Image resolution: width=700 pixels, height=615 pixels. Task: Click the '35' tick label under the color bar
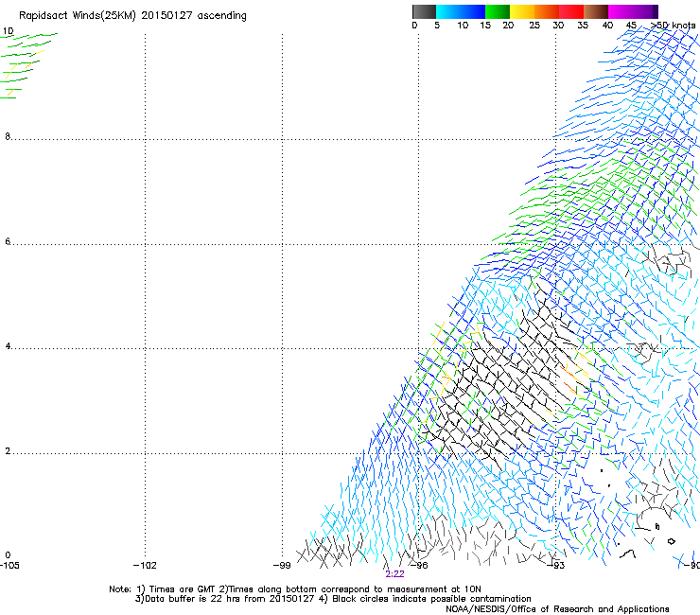pyautogui.click(x=583, y=26)
